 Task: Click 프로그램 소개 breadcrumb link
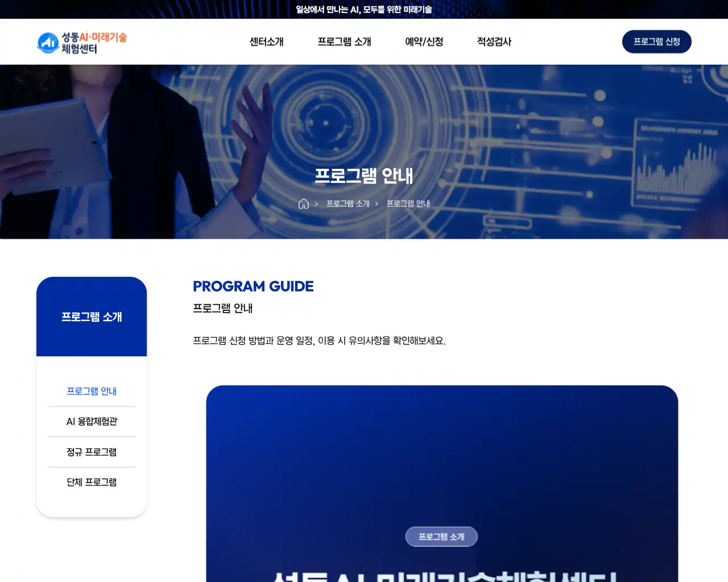click(x=348, y=203)
